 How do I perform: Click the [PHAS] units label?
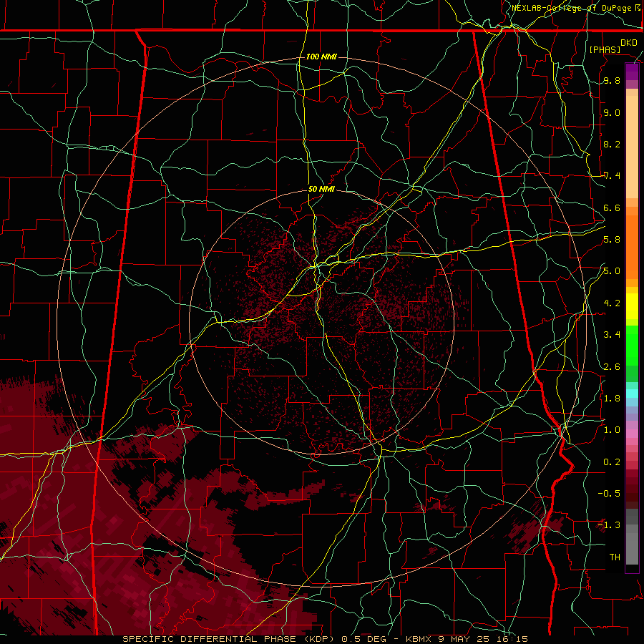click(605, 49)
